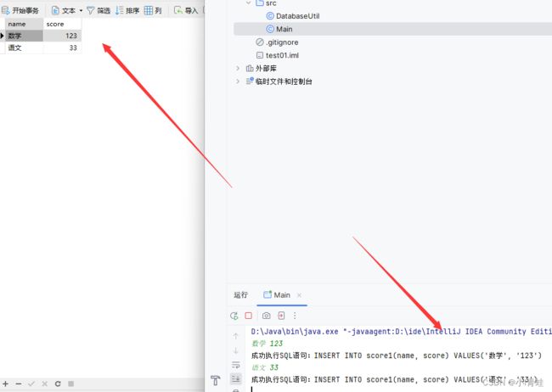The height and width of the screenshot is (392, 552).
Task: Click the camera thread dump icon
Action: click(267, 316)
